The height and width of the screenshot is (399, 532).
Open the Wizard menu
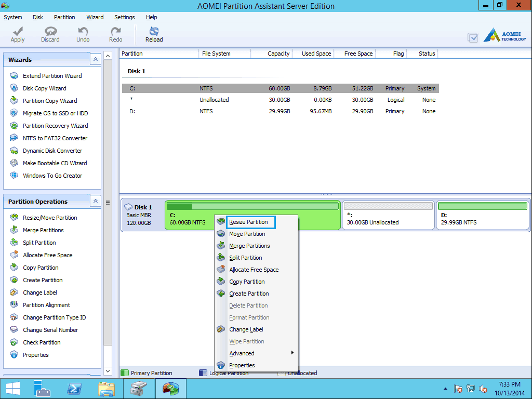pos(95,17)
